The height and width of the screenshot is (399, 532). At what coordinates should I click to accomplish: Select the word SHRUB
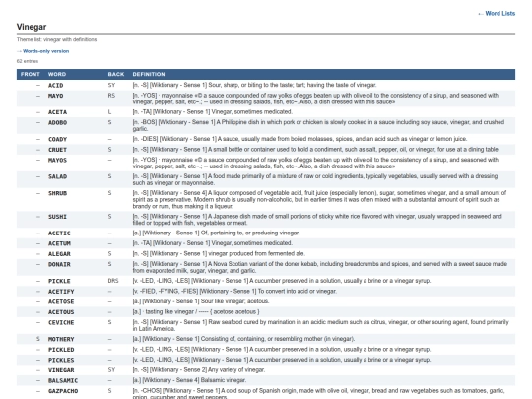(x=58, y=193)
